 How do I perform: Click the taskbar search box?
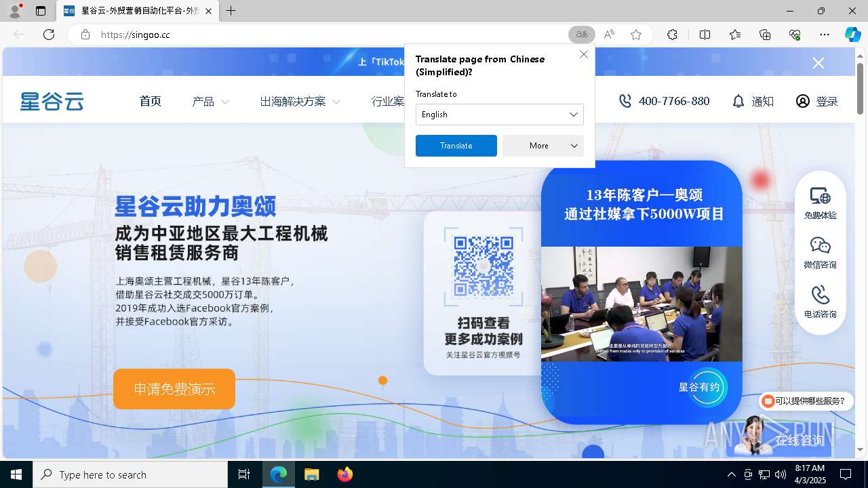tap(130, 474)
